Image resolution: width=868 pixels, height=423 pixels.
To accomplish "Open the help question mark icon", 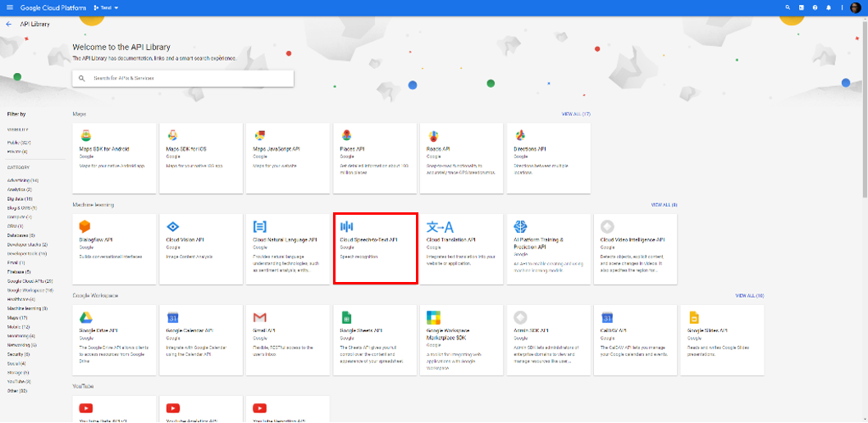I will coord(815,7).
